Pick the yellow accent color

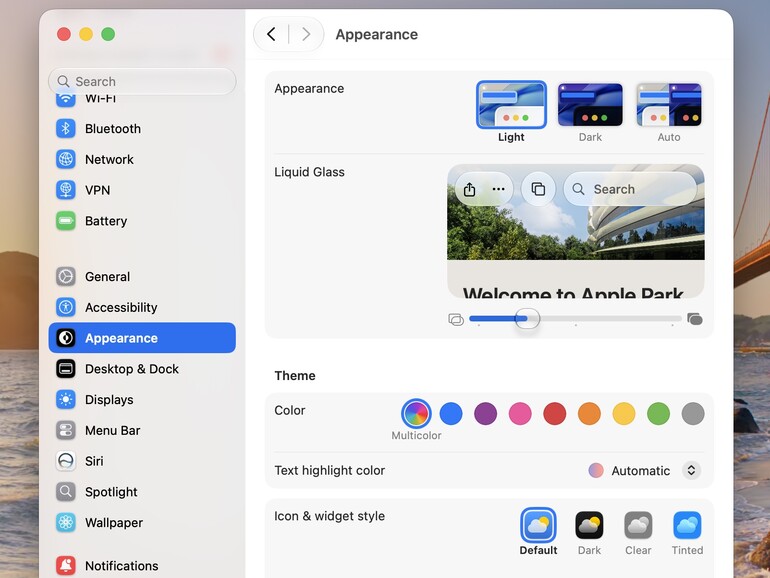click(624, 413)
